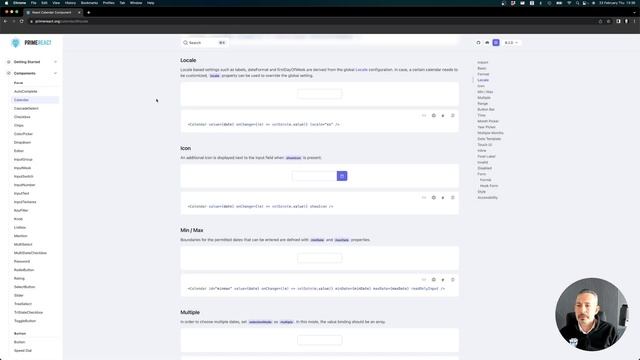
Task: Click the Locale demo calendar input
Action: 320,94
